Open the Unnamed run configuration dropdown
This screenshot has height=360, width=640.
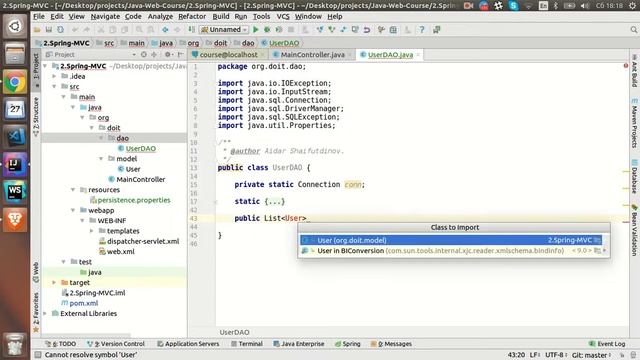coord(224,30)
